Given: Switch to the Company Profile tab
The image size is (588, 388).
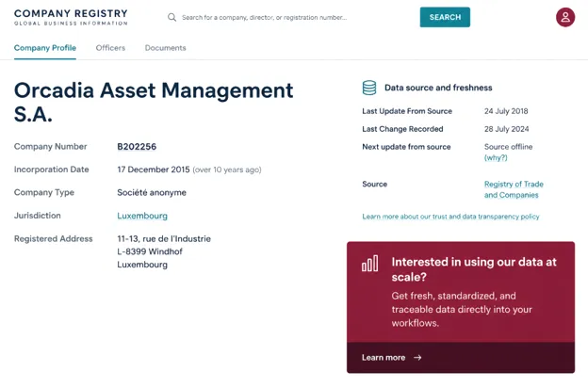Looking at the screenshot, I should point(45,48).
